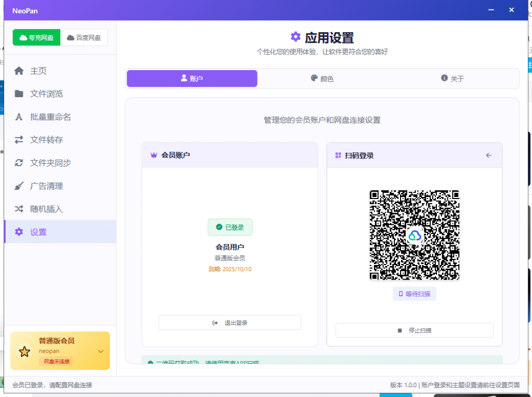Image resolution: width=532 pixels, height=397 pixels.
Task: Click the gear icon next to 应用设置
Action: click(x=296, y=37)
